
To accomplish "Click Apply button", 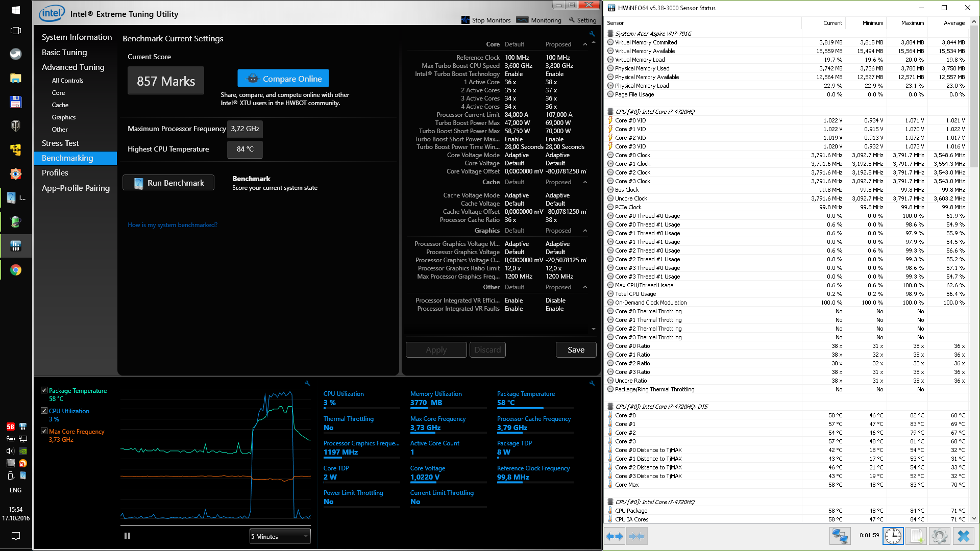I will [x=436, y=349].
